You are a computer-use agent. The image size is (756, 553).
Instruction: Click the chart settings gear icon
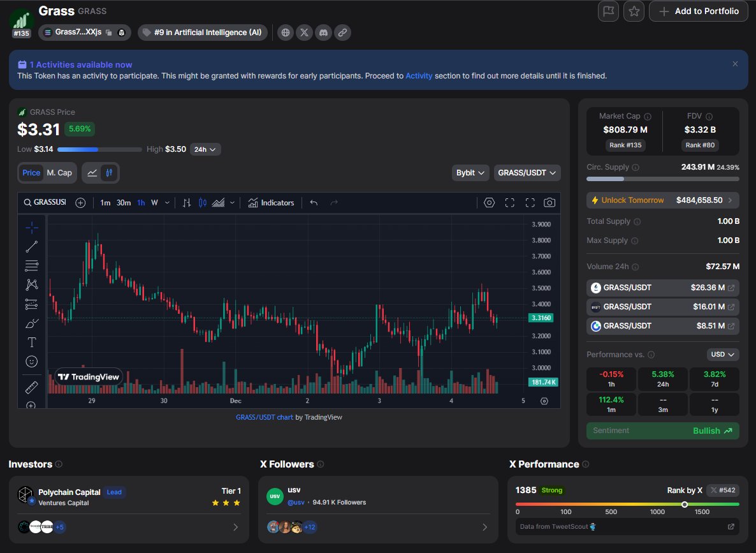(x=489, y=203)
